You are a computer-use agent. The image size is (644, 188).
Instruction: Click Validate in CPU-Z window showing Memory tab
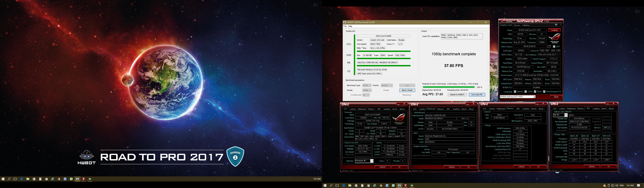[x=521, y=166]
